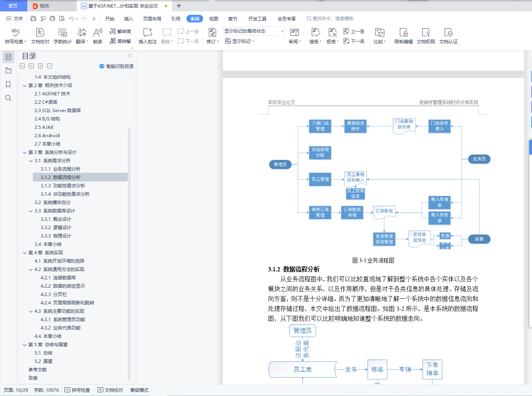This screenshot has height=396, width=532.
Task: Toggle 文档校对 in the status bar
Action: pyautogui.click(x=111, y=390)
